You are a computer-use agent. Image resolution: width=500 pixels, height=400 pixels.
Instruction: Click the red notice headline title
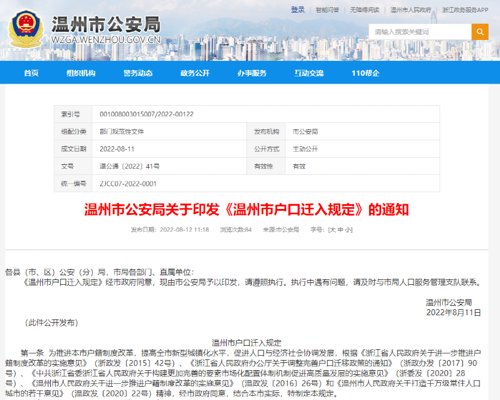[246, 210]
